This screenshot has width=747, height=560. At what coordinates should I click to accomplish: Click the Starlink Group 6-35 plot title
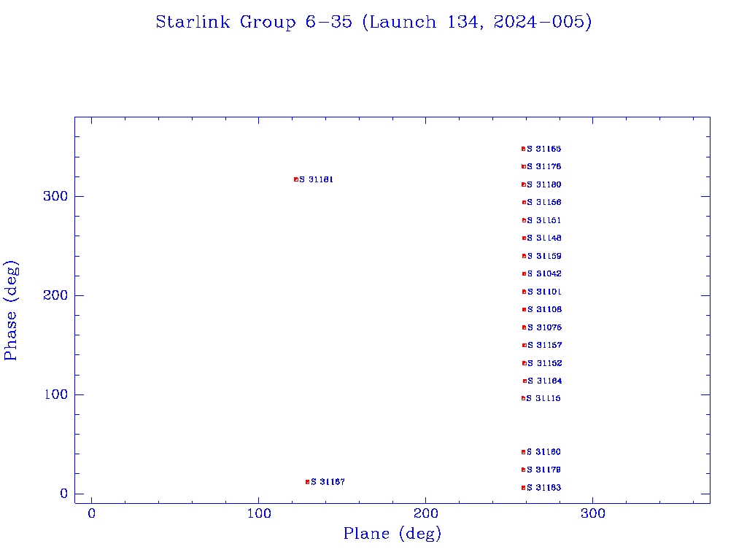[x=373, y=23]
